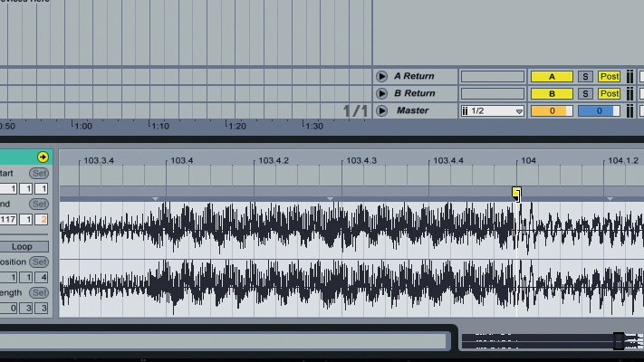
Task: Solo the B Return track
Action: pyautogui.click(x=585, y=93)
